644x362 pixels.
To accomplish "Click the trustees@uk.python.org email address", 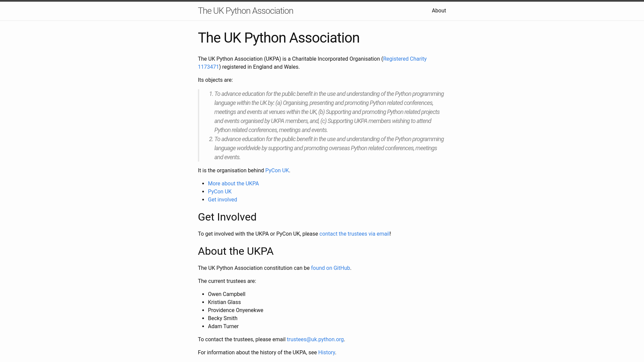I will [315, 339].
